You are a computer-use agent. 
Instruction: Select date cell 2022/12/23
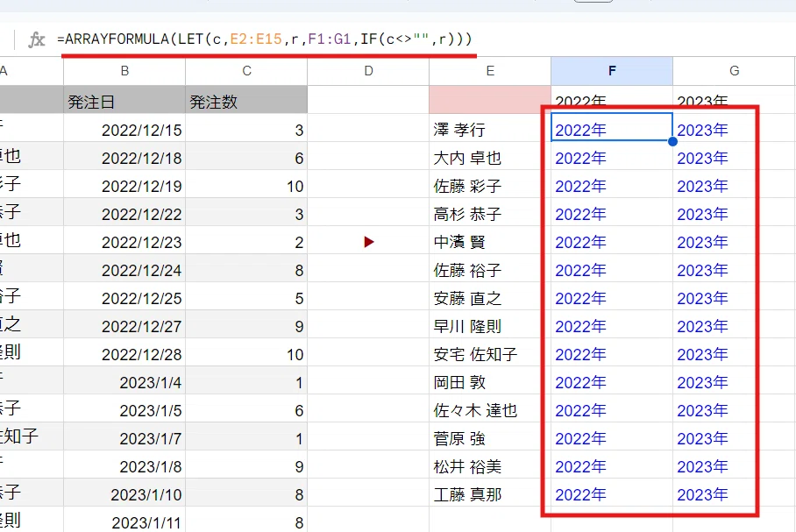(124, 240)
